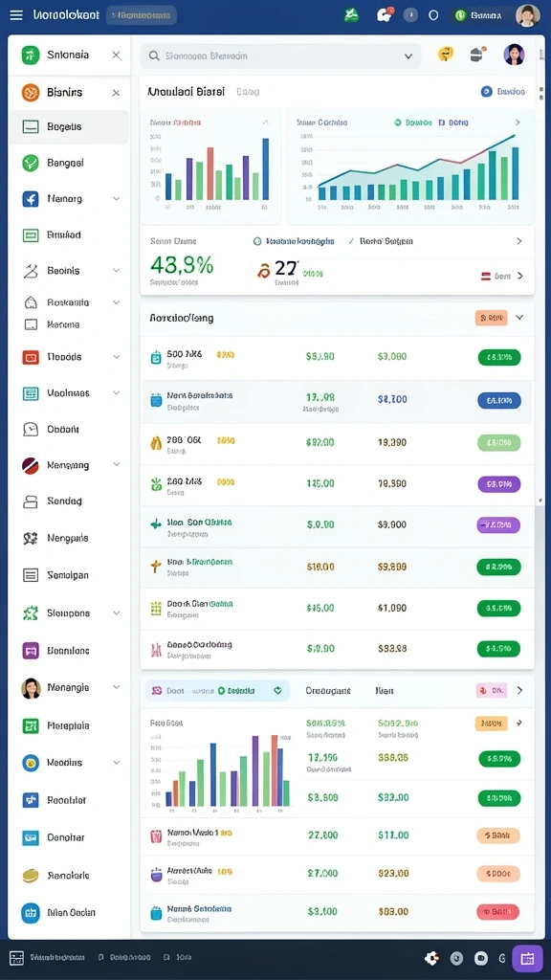Open the Sonoipan sidebar menu item

tap(69, 575)
